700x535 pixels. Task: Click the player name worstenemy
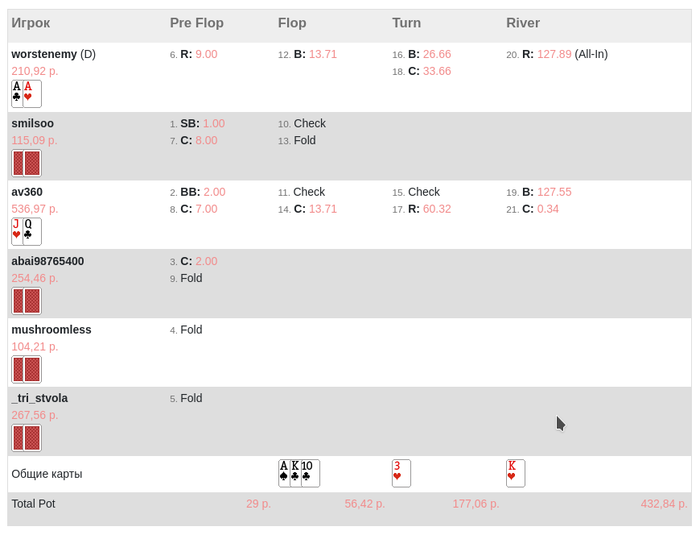pyautogui.click(x=44, y=54)
